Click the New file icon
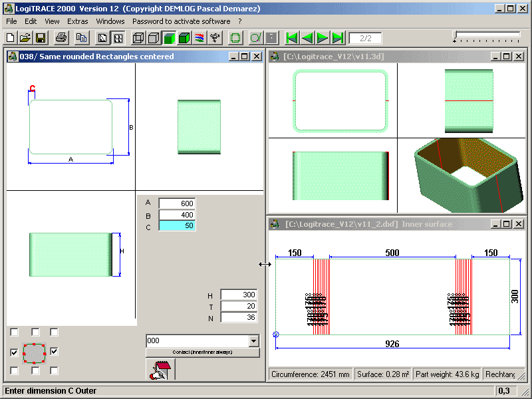Screen dimensions: 532x399 (x=10, y=38)
